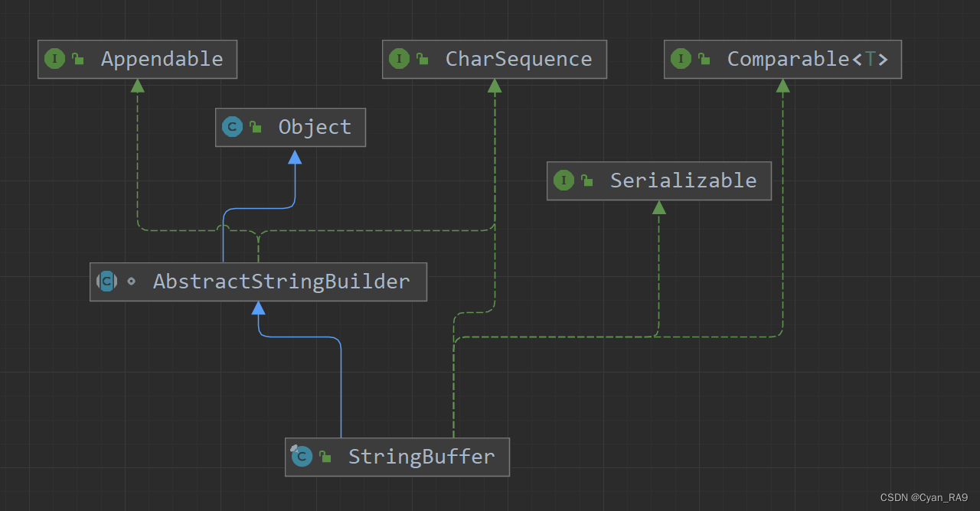Click the blue inheritance arrowhead below Object

pyautogui.click(x=295, y=157)
